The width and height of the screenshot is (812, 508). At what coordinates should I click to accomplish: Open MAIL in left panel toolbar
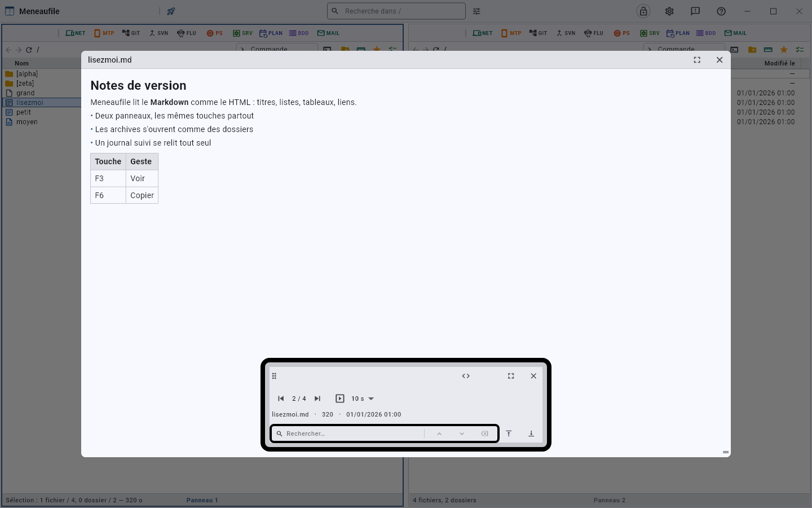click(x=328, y=33)
